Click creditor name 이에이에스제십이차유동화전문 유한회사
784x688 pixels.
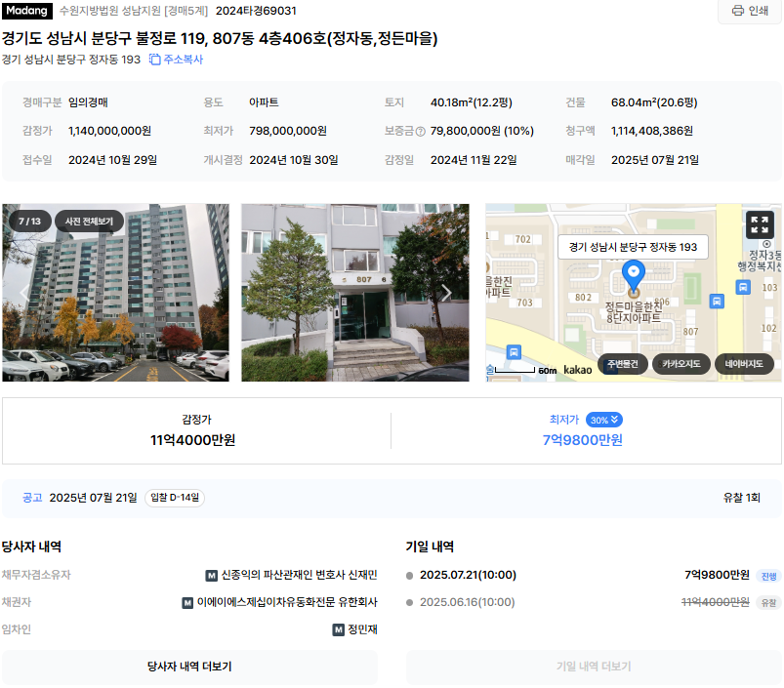click(x=287, y=602)
